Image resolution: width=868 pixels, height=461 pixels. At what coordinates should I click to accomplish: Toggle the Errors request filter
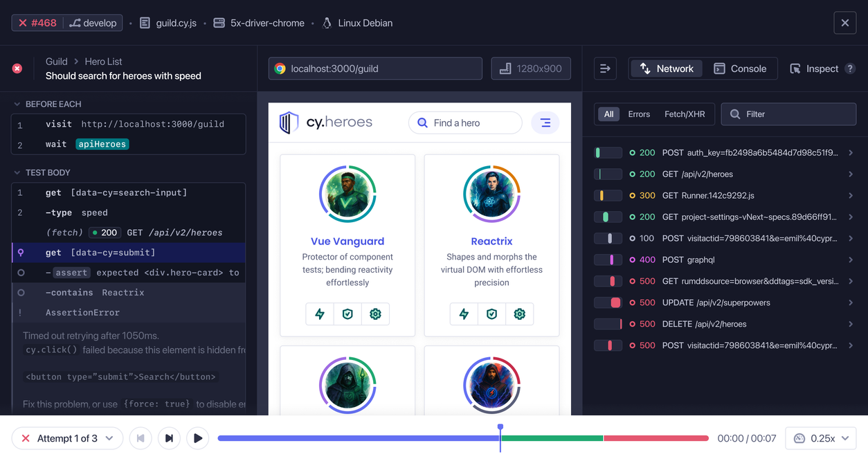(x=638, y=114)
